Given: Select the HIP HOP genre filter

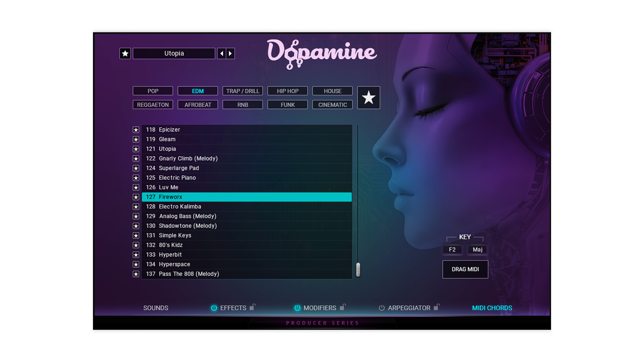Looking at the screenshot, I should point(287,91).
